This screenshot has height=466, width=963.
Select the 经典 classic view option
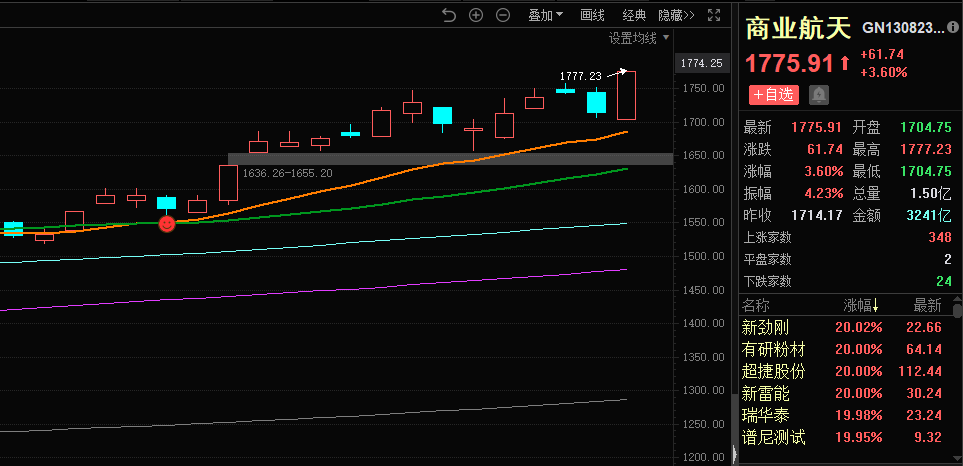coord(634,15)
